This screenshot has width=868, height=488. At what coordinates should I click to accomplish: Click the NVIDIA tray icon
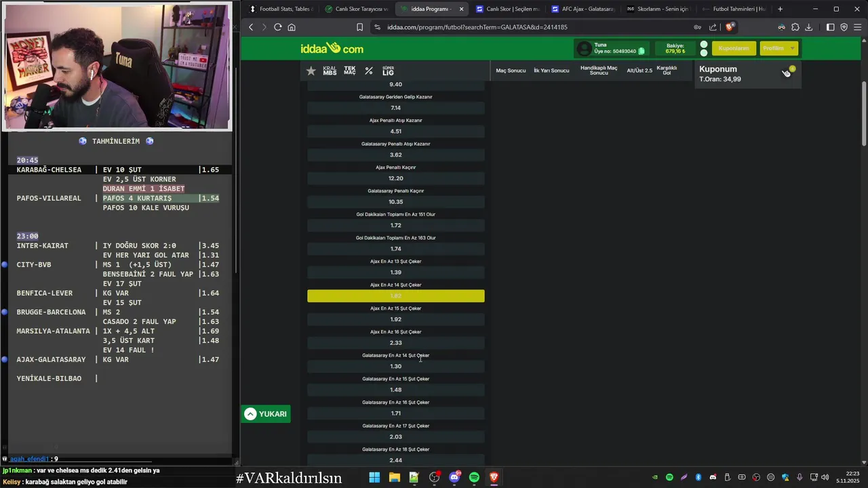click(654, 477)
